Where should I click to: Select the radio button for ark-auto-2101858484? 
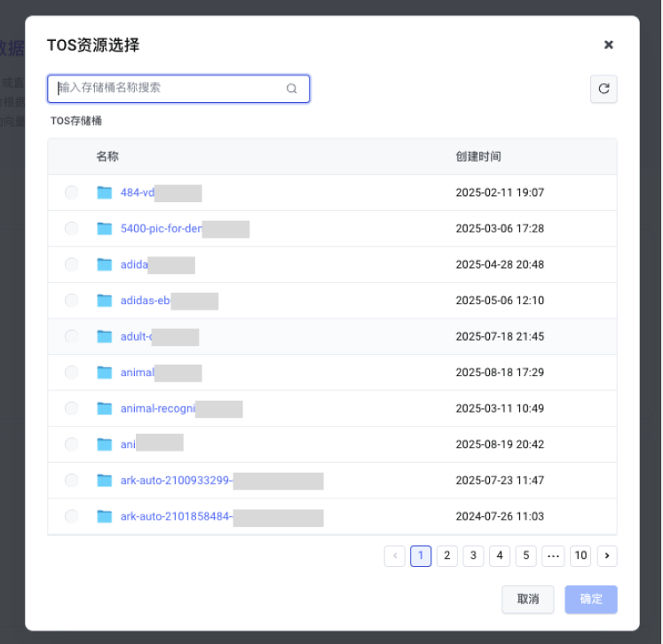(x=72, y=516)
